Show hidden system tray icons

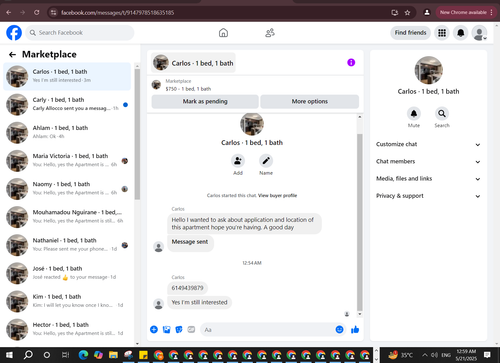coord(425,355)
